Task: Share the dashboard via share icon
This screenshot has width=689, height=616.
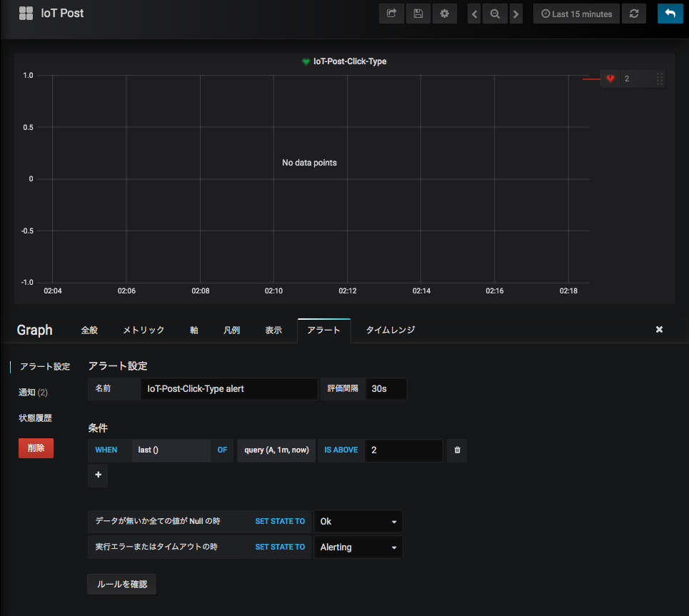Action: 391,14
